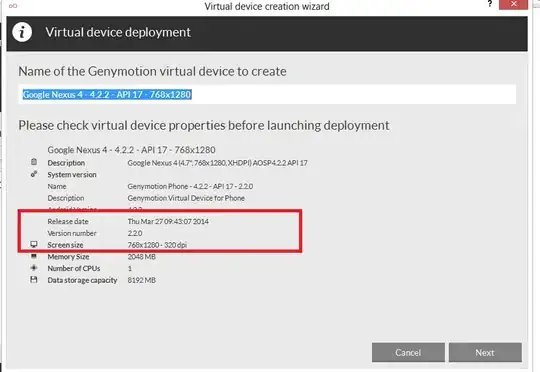Screen dimensions: 540x372
Task: Click the Next button
Action: point(485,352)
